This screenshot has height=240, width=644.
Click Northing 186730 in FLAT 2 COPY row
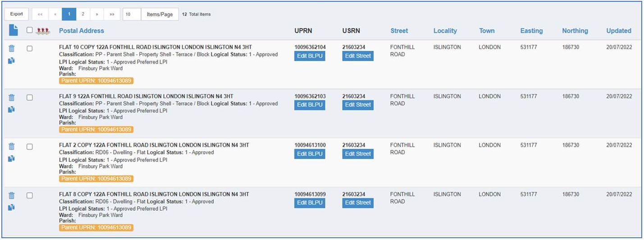(571, 145)
